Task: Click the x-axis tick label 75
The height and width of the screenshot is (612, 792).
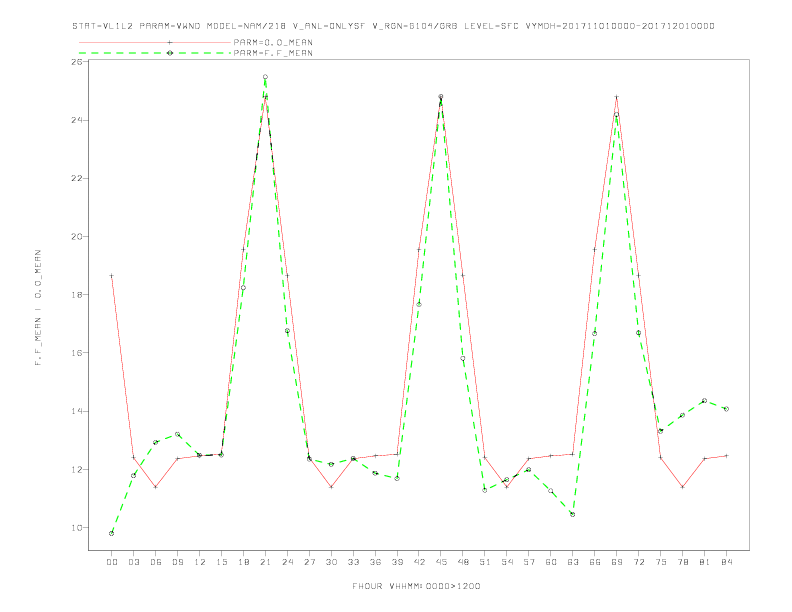Action: pos(660,562)
